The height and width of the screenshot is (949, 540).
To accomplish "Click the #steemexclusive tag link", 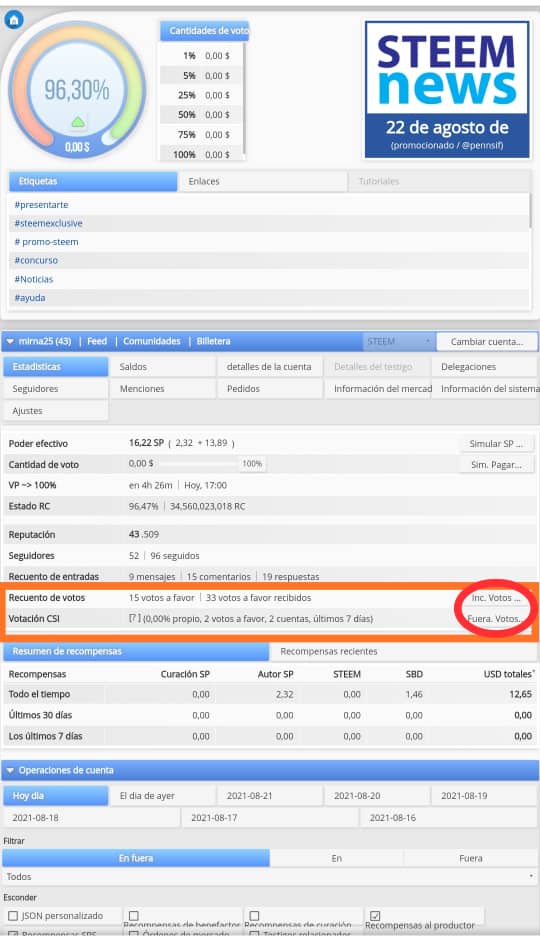I will point(48,223).
